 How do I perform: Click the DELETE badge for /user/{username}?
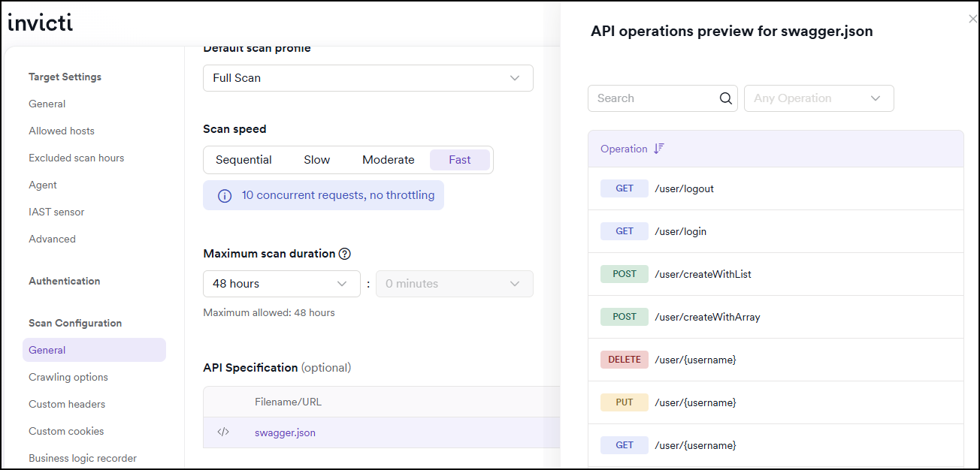coord(624,359)
